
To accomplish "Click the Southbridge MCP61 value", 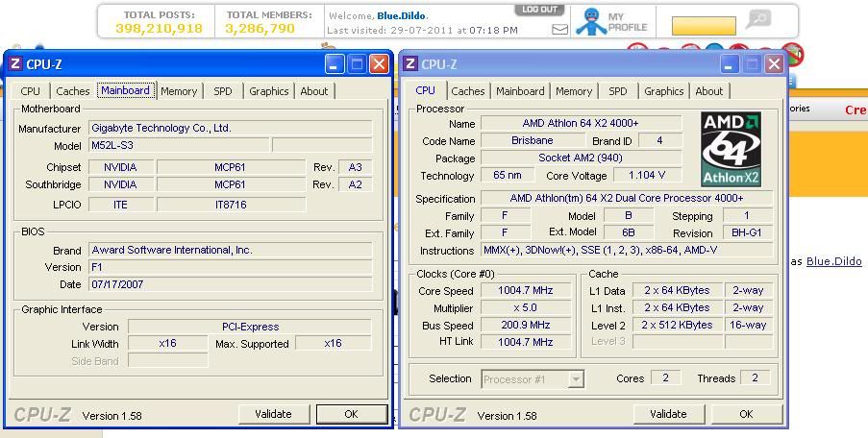I will point(231,184).
